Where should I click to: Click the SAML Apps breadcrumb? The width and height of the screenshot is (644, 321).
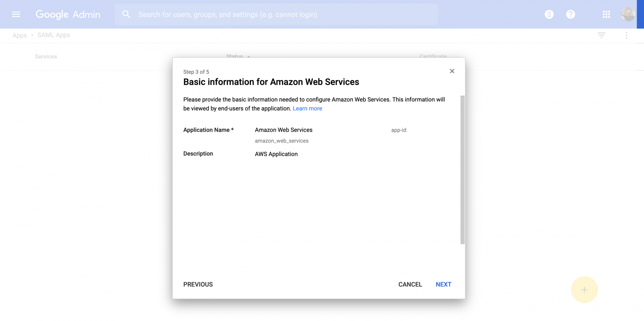[x=54, y=35]
